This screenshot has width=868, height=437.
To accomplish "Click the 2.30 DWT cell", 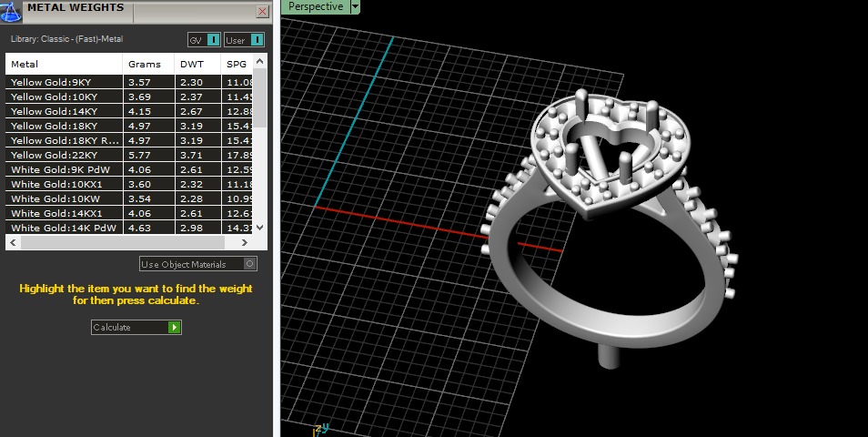I will tap(197, 82).
